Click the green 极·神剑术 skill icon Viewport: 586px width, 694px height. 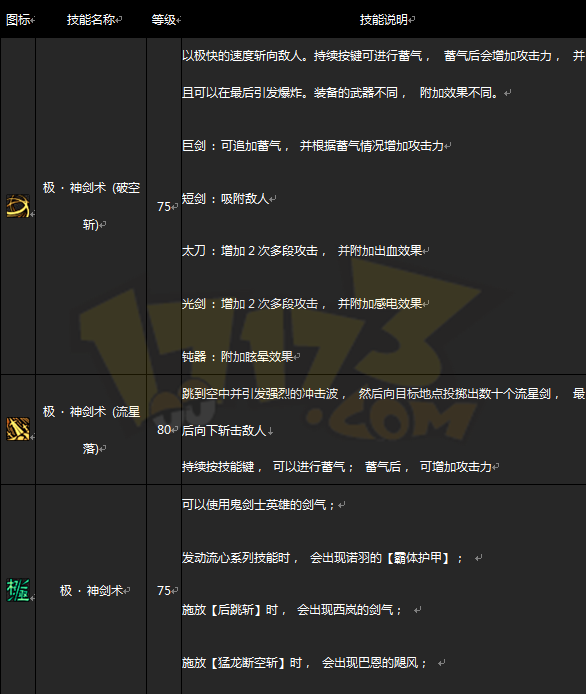click(18, 590)
